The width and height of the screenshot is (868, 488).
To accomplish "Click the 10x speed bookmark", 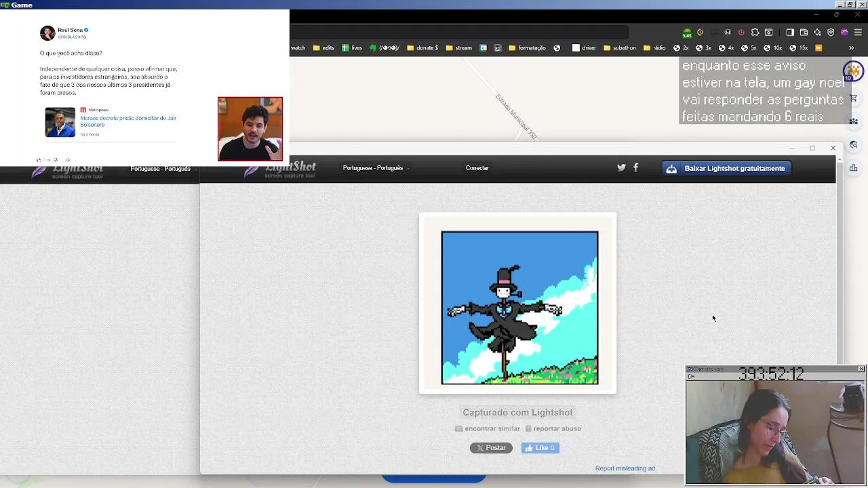I will (772, 48).
